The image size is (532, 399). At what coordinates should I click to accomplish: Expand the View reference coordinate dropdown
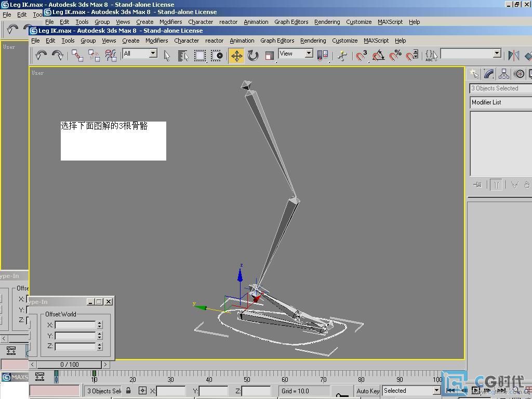[296, 54]
